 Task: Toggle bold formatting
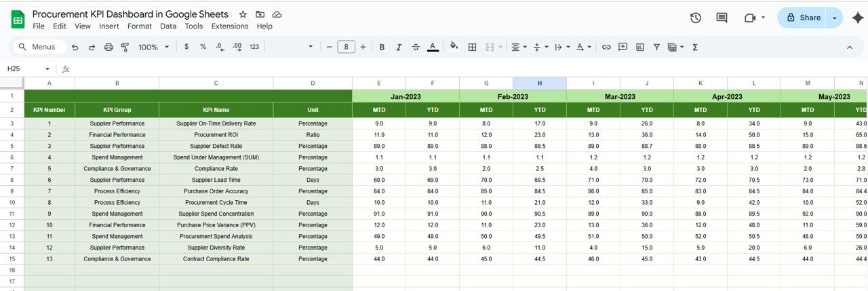click(382, 47)
